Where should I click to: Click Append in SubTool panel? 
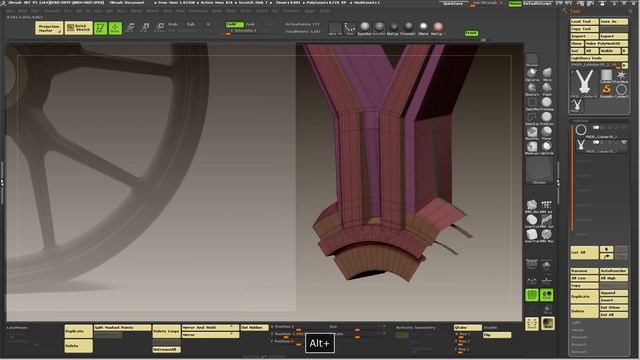click(613, 293)
